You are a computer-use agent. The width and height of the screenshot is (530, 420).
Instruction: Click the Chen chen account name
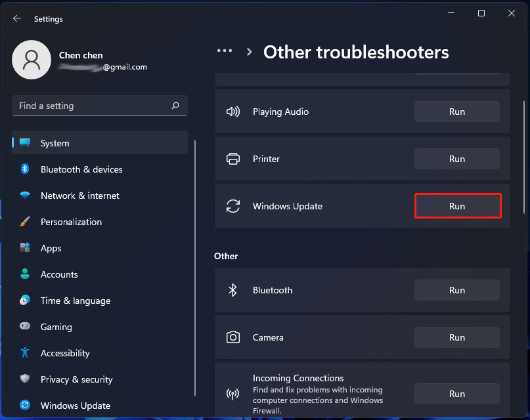click(81, 55)
